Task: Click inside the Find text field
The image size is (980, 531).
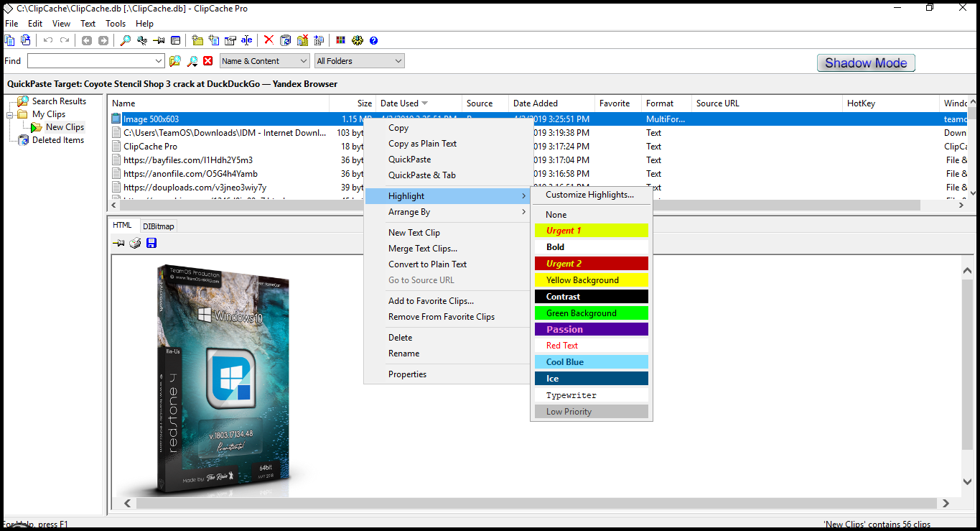Action: pyautogui.click(x=90, y=61)
